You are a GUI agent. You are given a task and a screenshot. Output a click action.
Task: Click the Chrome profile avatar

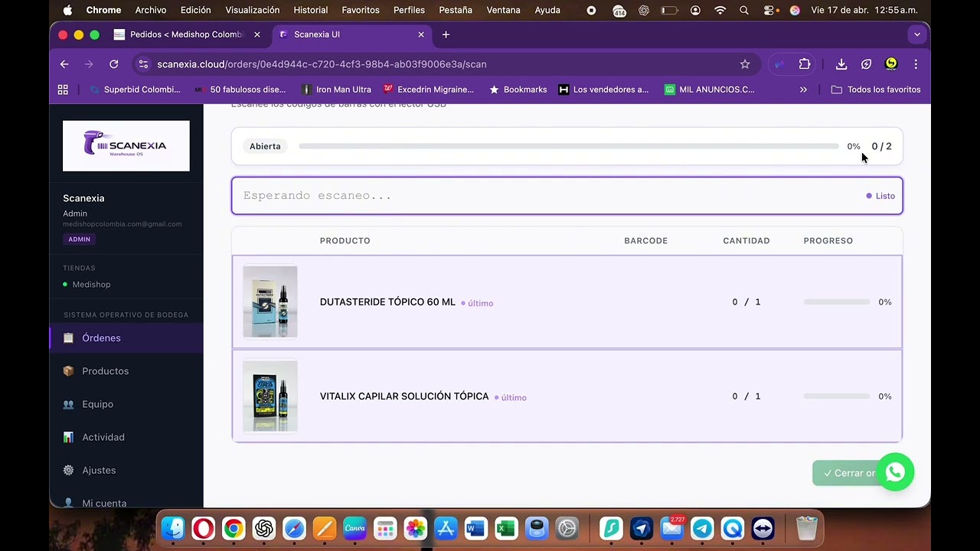click(x=891, y=64)
